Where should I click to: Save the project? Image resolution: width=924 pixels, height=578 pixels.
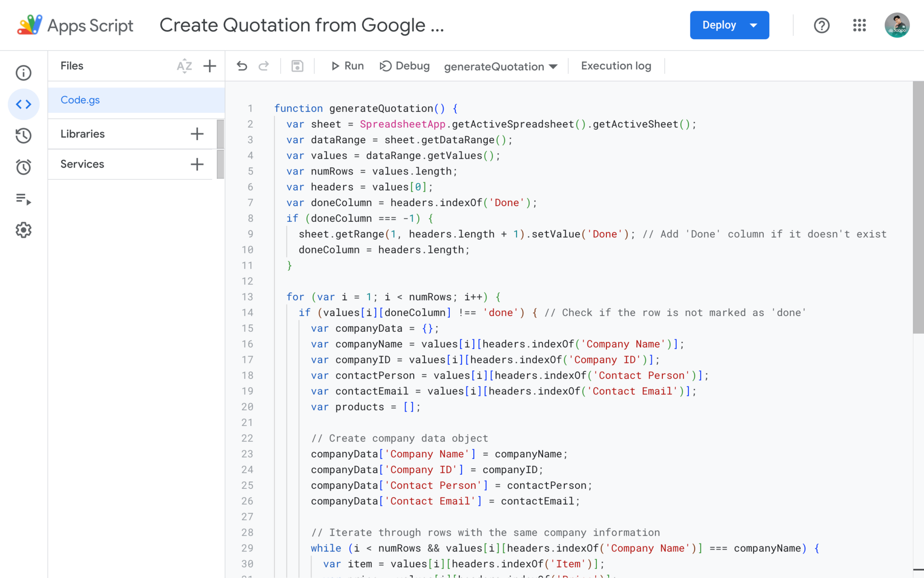point(297,66)
